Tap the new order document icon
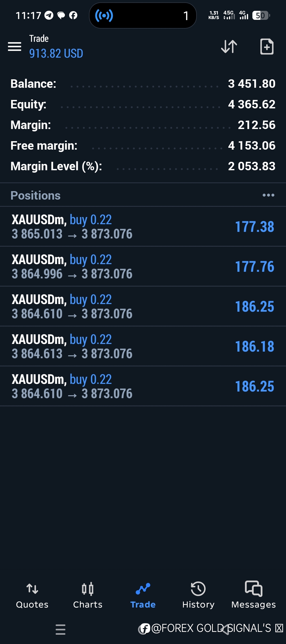 click(x=267, y=47)
